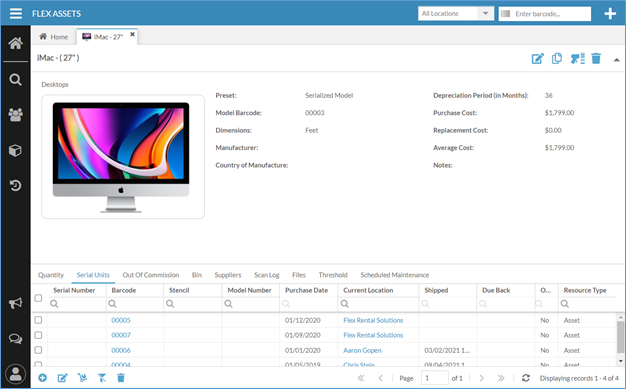Check the row for barcode 00007
Viewport: 626px width, 389px height.
38,335
